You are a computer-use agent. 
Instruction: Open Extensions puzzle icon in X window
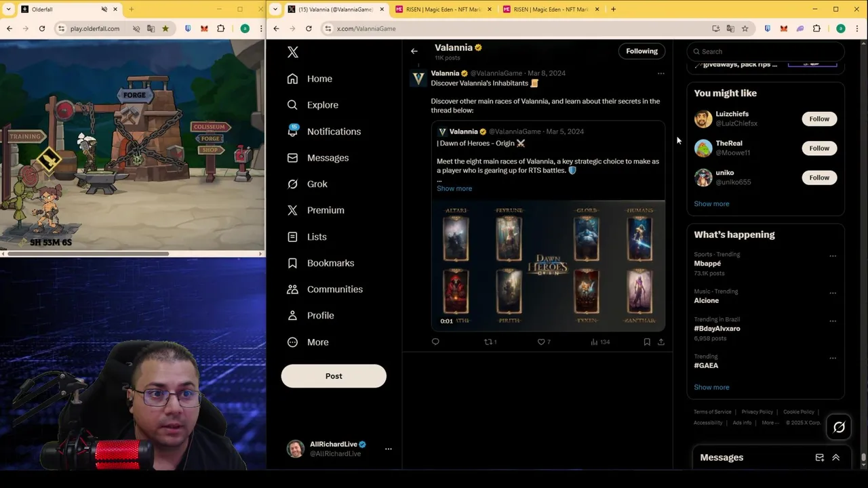point(816,28)
